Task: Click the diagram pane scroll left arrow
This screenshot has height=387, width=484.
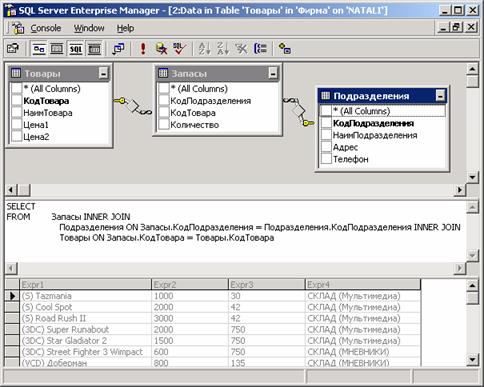Action: (x=11, y=190)
